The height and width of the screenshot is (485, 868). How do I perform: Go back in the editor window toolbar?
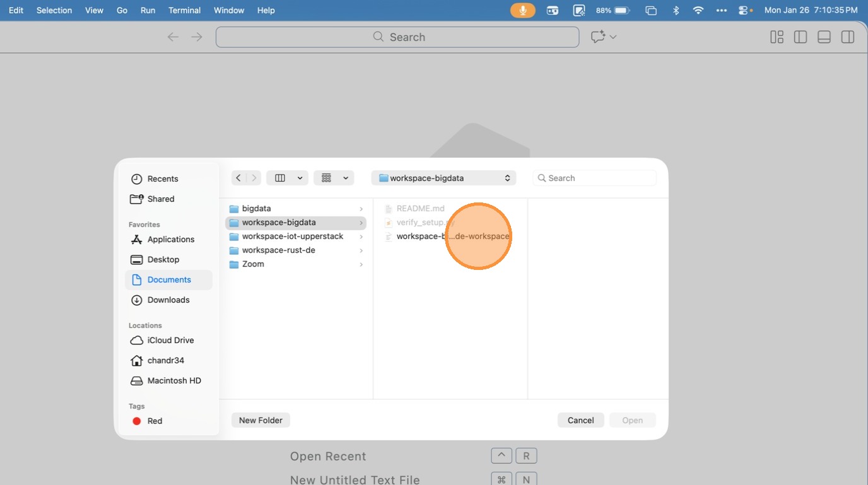click(x=173, y=37)
